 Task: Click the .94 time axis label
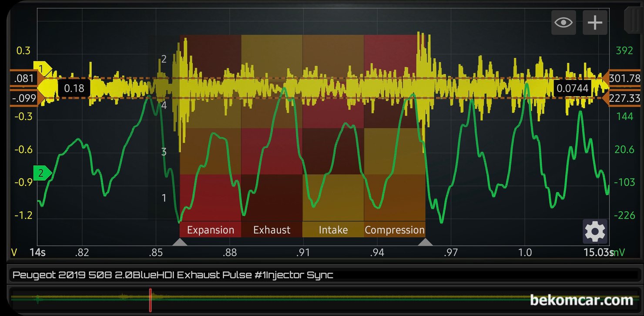point(377,253)
